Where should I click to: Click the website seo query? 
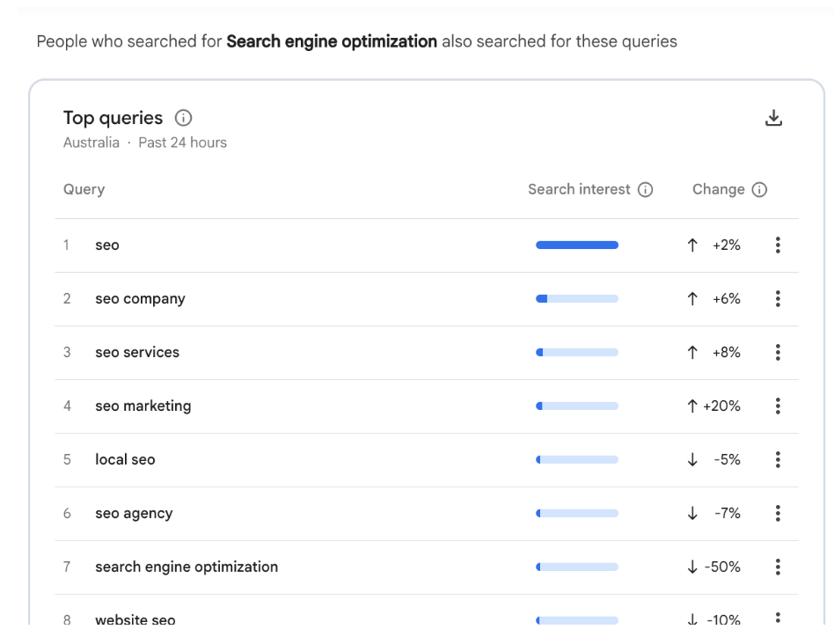[x=135, y=620]
